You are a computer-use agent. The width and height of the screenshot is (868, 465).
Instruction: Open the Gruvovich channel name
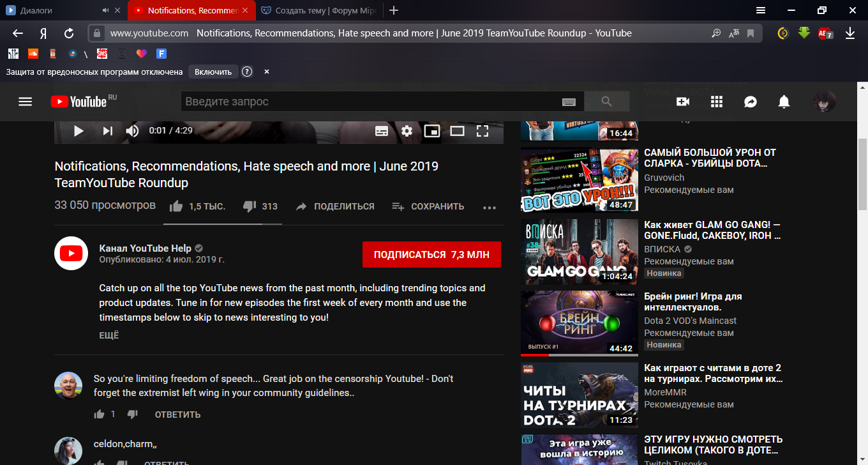[x=664, y=178]
